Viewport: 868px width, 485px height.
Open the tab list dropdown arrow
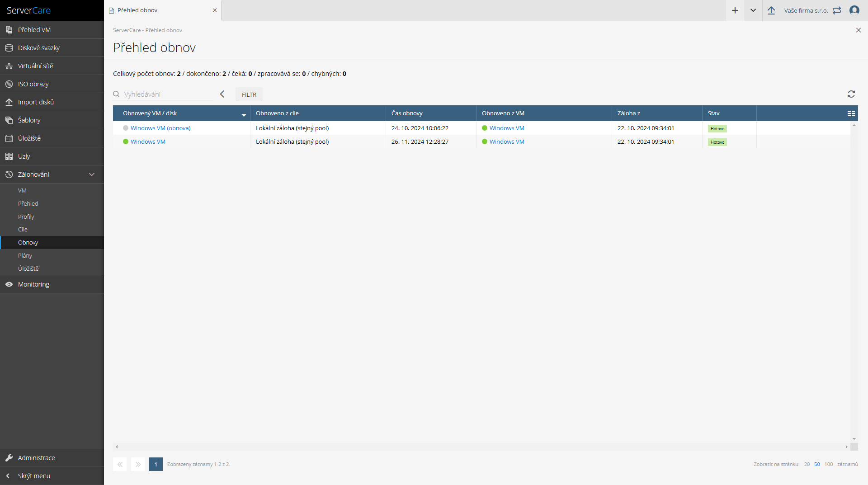pos(753,10)
